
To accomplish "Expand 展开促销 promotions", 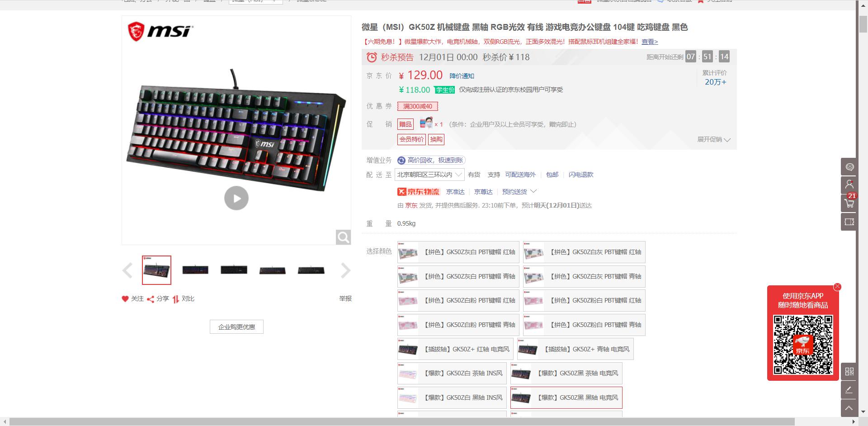I will [714, 139].
